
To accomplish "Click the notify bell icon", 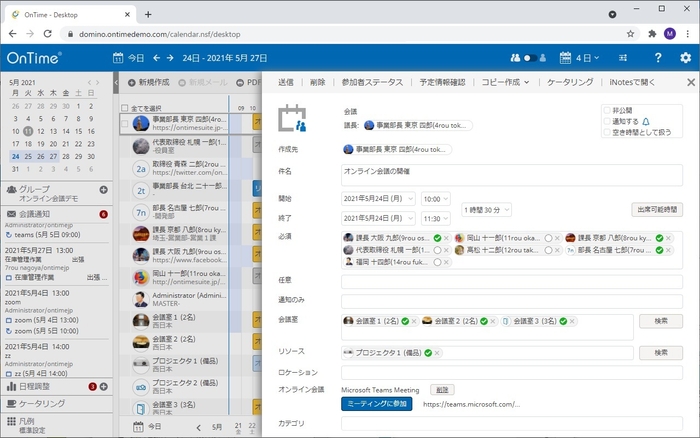I will (x=646, y=121).
